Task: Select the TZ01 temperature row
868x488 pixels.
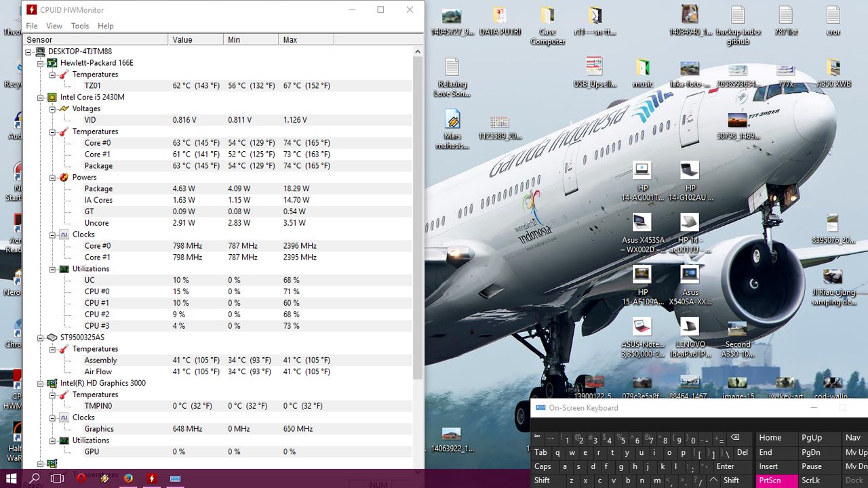Action: click(x=217, y=86)
